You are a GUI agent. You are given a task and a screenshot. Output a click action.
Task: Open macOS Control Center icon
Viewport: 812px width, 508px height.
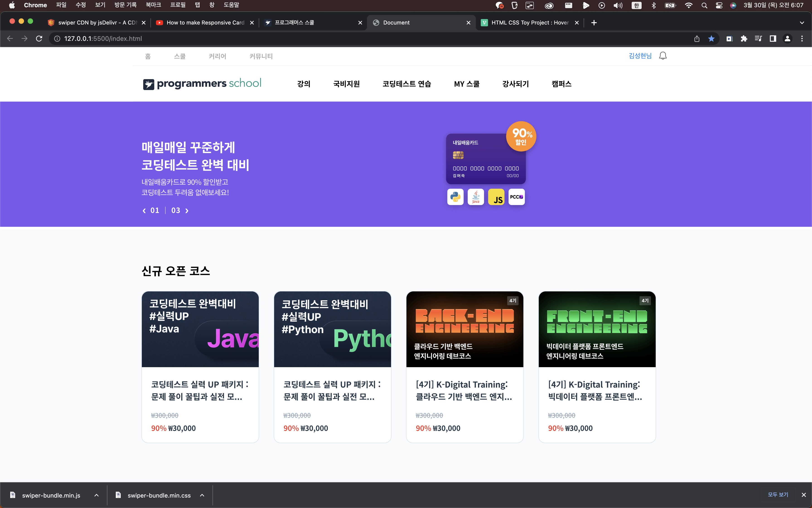click(x=719, y=5)
